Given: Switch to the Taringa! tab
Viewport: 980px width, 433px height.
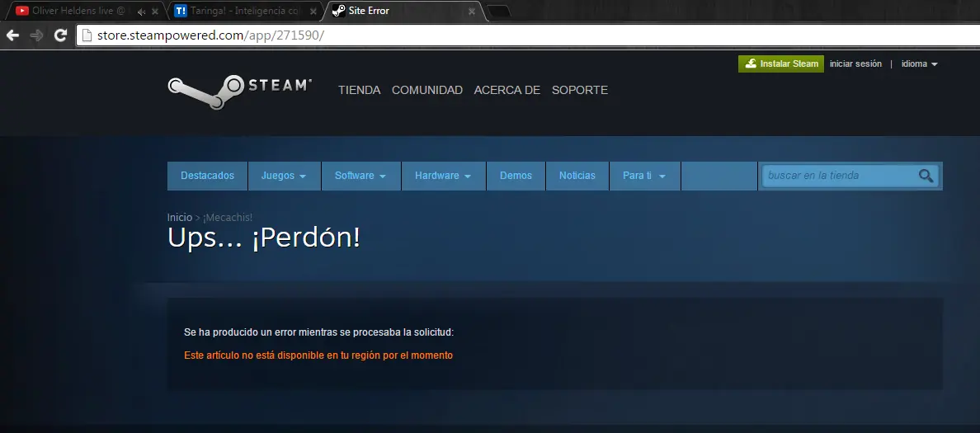Looking at the screenshot, I should pyautogui.click(x=245, y=11).
